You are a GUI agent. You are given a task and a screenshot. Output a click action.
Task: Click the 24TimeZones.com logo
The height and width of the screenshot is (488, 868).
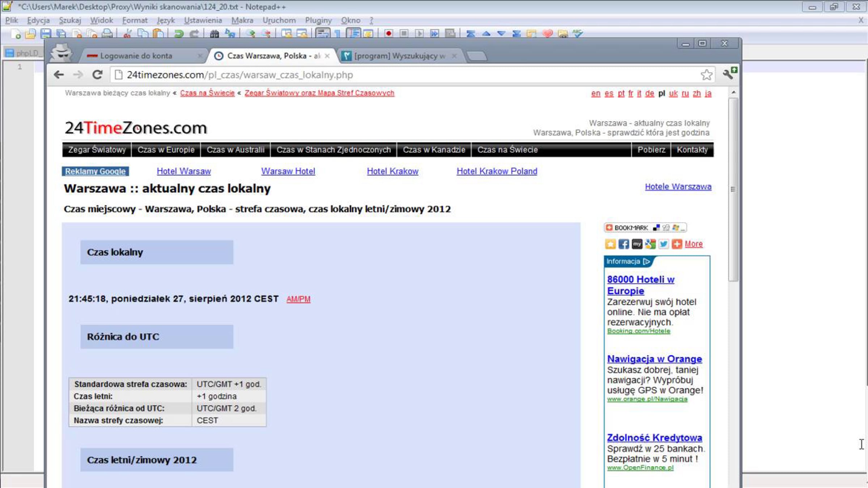click(136, 128)
